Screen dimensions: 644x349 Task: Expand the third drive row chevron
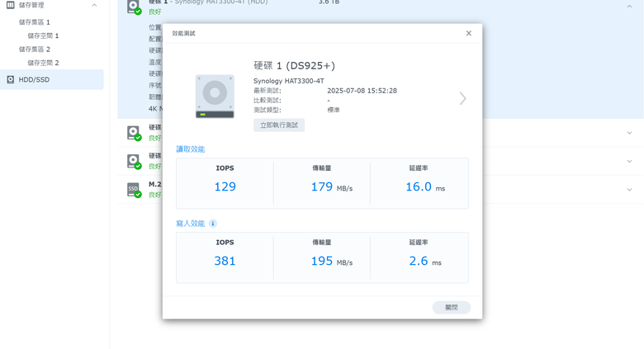tap(629, 162)
